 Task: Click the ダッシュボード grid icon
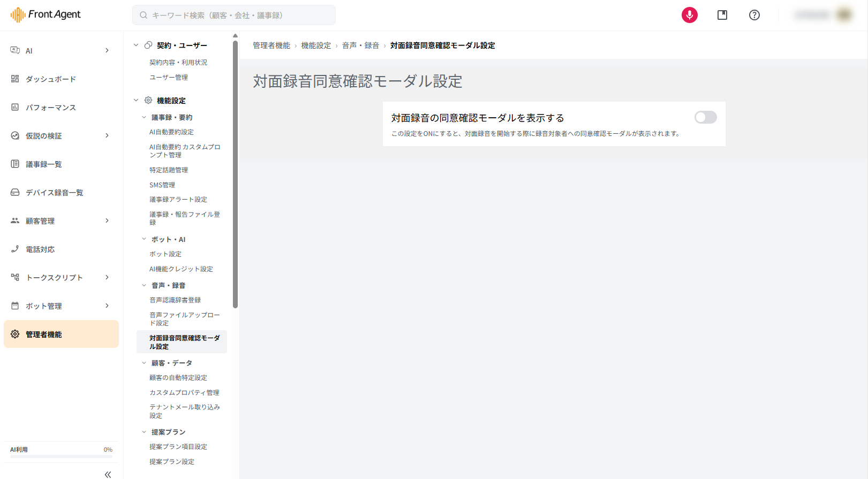(15, 79)
